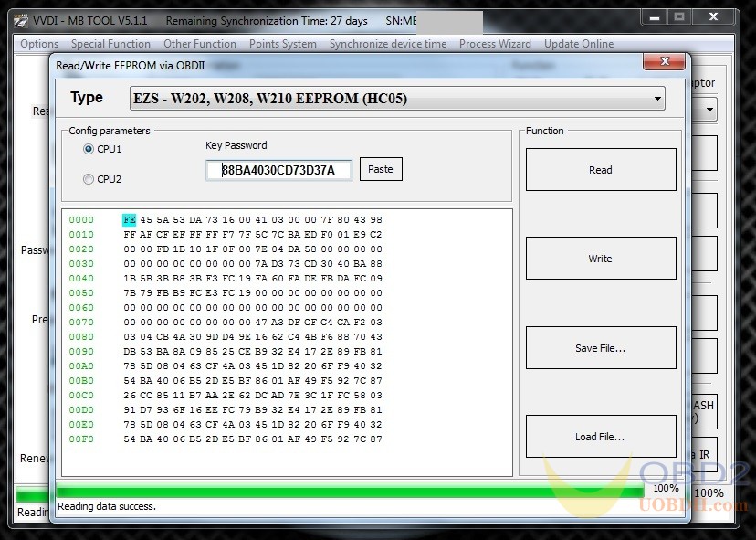Click the Save File... button

click(600, 348)
